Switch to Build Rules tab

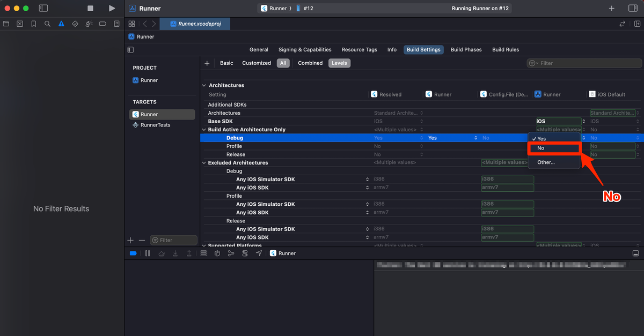pos(506,49)
